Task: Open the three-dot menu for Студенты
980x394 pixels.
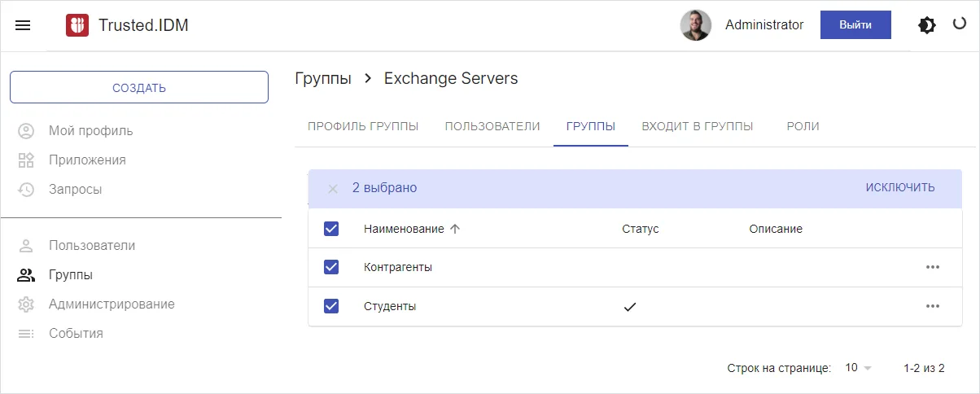Action: [932, 306]
